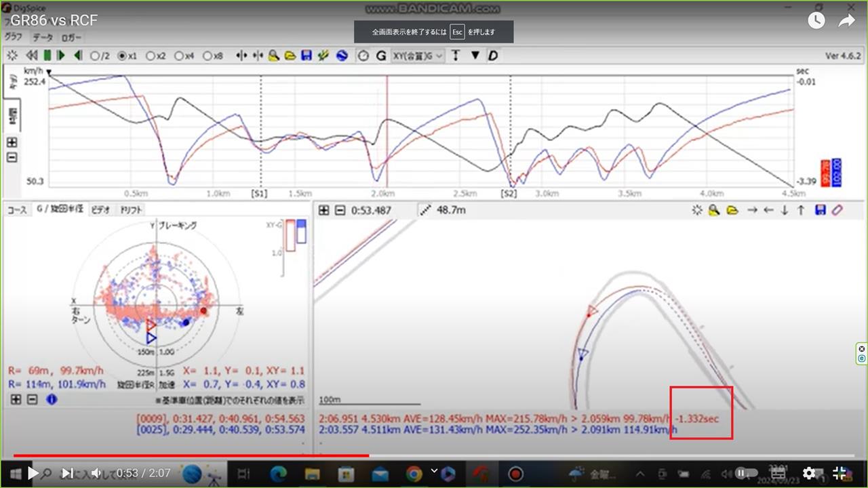Open the グラフ menu tab

tap(14, 37)
